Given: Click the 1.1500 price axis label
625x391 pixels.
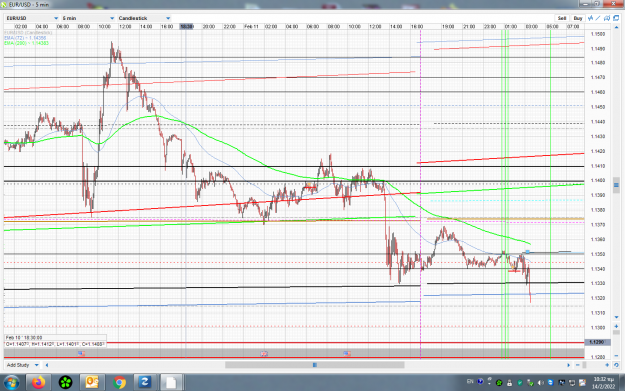Looking at the screenshot, I should pos(597,34).
